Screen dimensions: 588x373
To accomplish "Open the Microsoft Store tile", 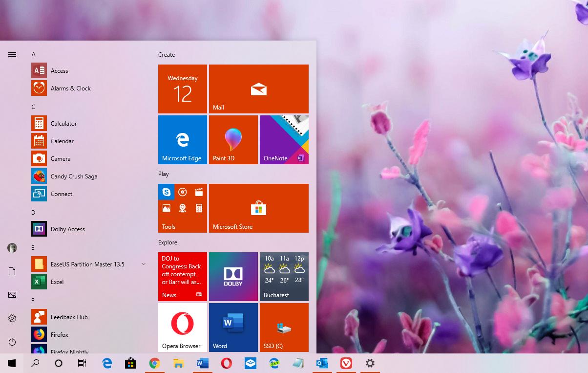I will [259, 208].
